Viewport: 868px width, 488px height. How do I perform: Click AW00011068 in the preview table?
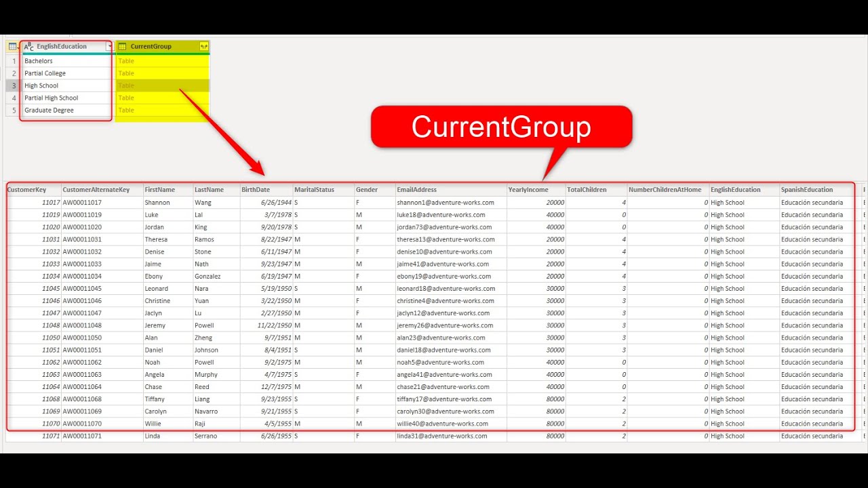[x=82, y=399]
